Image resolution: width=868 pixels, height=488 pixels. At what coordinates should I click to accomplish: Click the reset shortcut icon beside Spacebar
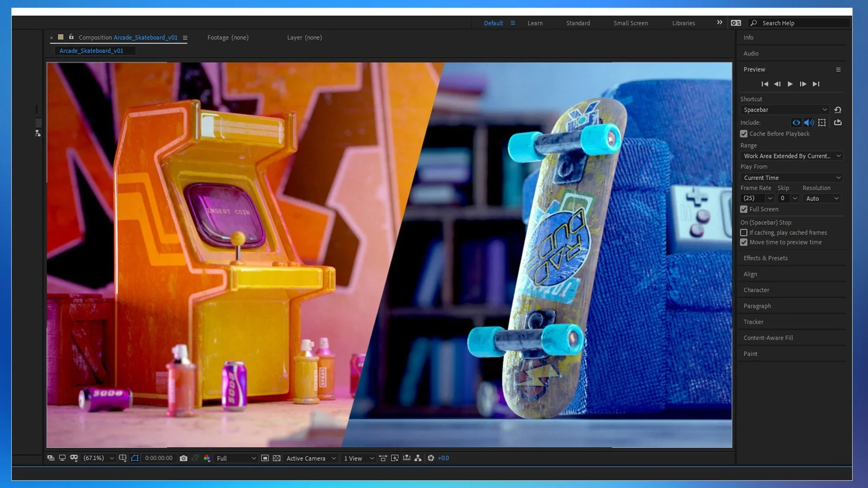click(x=838, y=110)
